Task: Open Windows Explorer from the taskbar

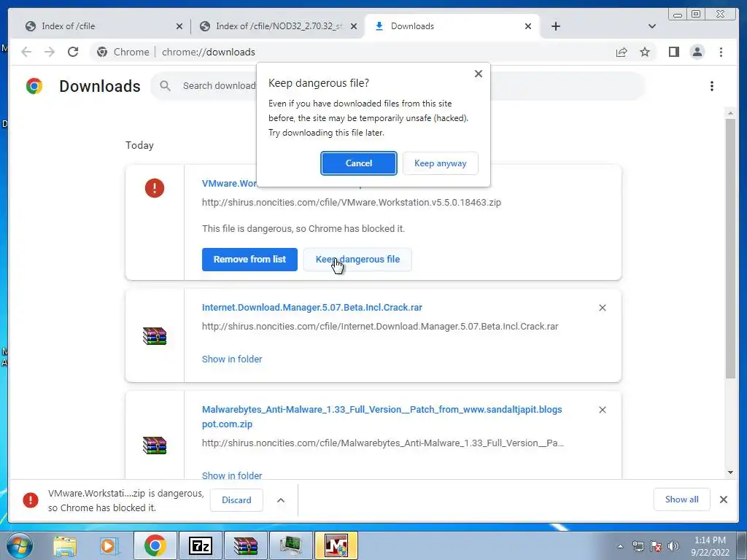Action: coord(65,545)
